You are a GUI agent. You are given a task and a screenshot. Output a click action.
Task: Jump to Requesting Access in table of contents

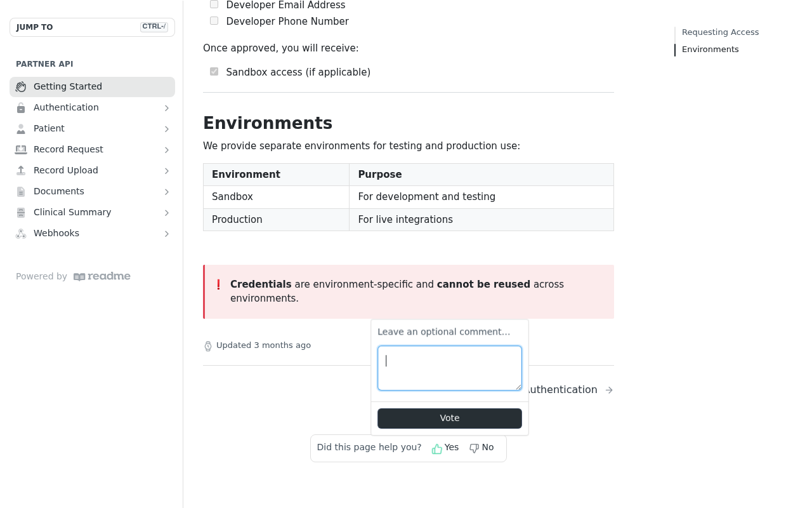coord(720,32)
